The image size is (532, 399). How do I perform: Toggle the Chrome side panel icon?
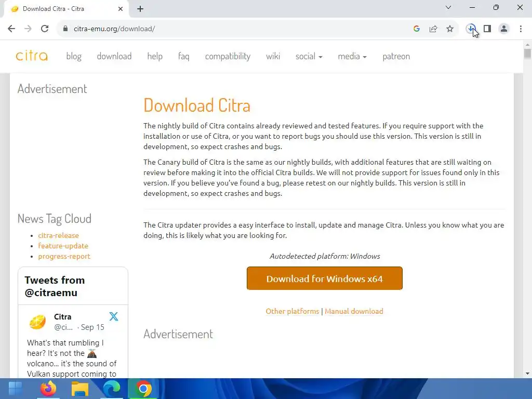click(x=487, y=29)
